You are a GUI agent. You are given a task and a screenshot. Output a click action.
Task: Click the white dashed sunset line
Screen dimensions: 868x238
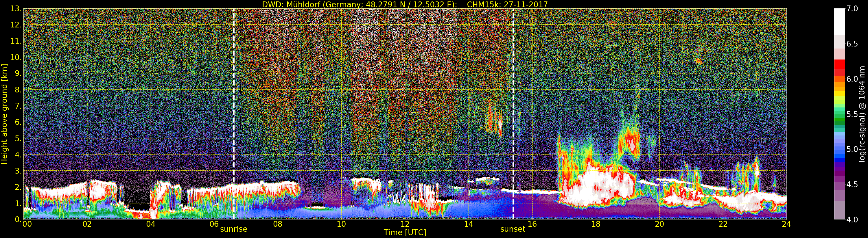[x=513, y=114]
